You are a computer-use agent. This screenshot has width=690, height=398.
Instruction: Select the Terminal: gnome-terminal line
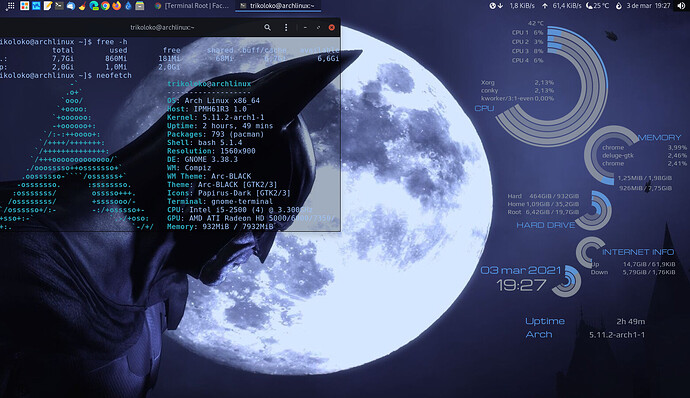tap(220, 201)
